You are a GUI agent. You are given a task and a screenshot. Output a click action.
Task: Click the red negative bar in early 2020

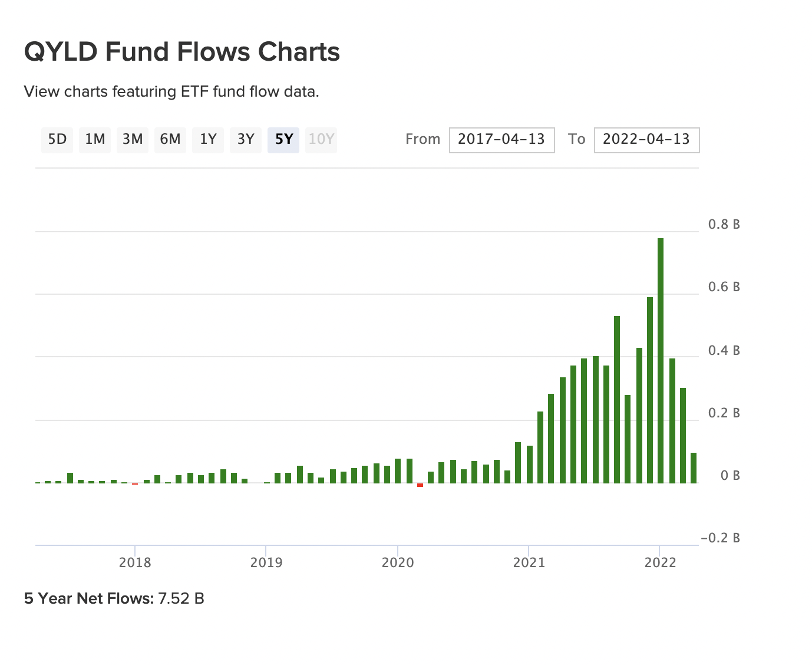coord(420,485)
